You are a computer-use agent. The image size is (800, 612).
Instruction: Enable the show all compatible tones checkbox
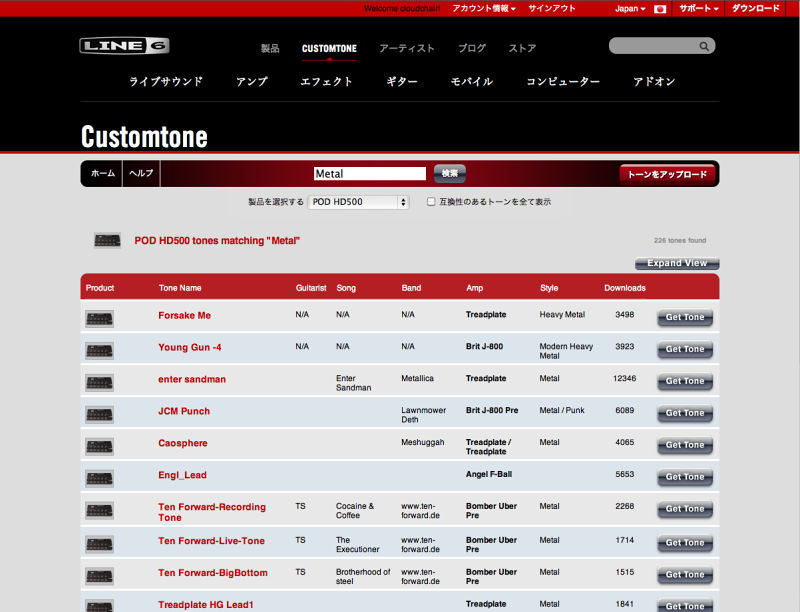coord(431,201)
